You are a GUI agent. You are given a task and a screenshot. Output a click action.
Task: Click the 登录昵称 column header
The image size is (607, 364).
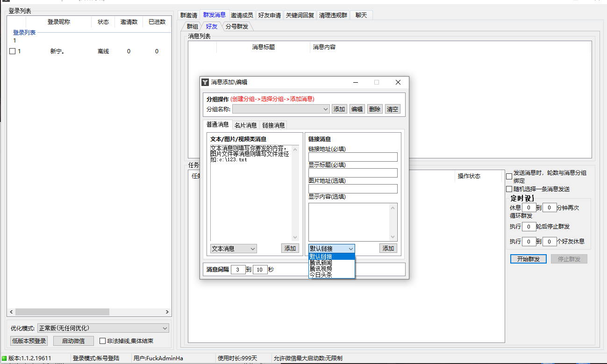tap(59, 22)
